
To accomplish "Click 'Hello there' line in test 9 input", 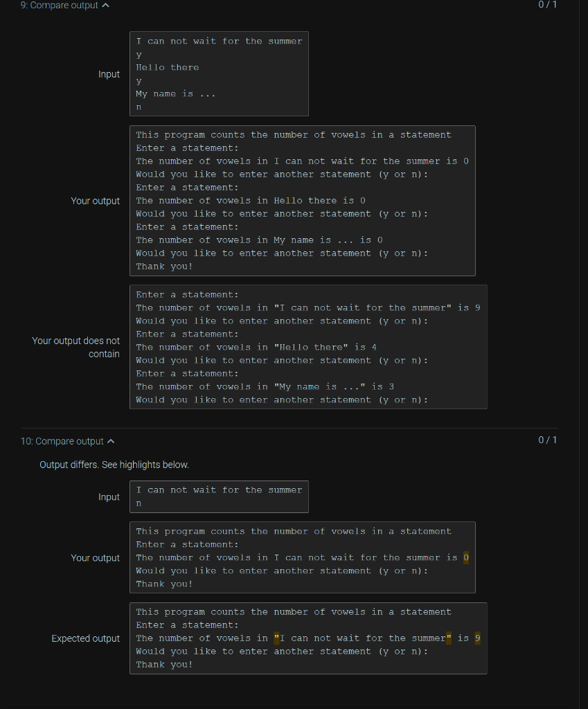I will 168,68.
